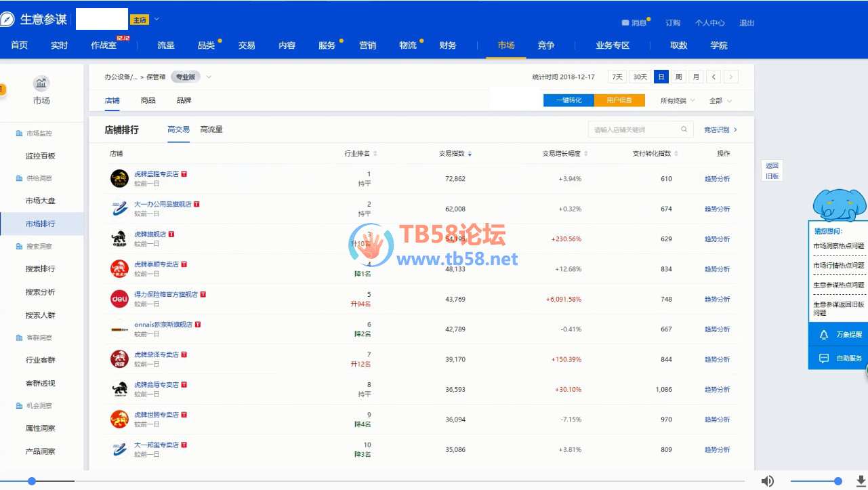
Task: Click the 订购 link
Action: click(672, 23)
